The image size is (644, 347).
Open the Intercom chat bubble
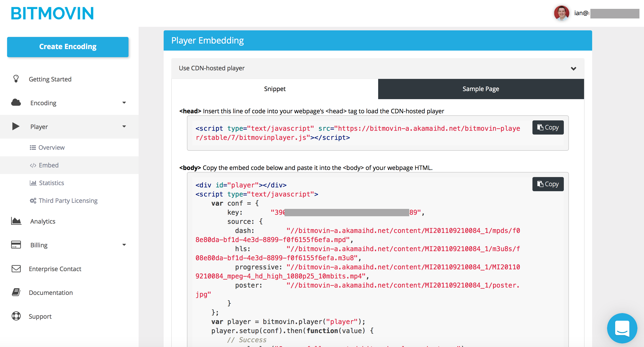tap(622, 328)
